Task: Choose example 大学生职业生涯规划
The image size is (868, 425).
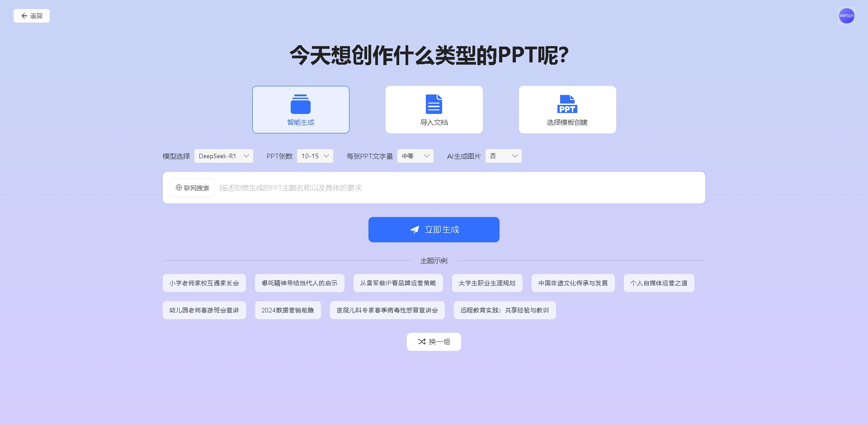Action: click(x=487, y=283)
